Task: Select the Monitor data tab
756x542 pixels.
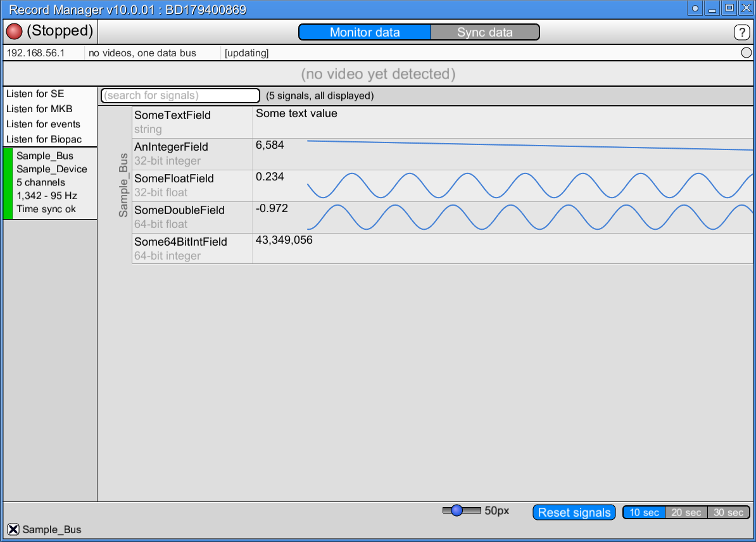Action: pos(364,32)
